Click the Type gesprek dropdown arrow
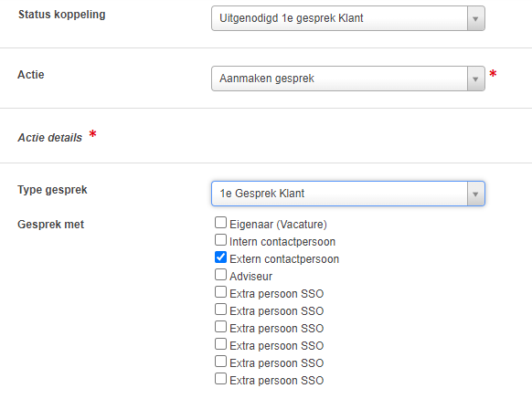Viewport: 532px width, 399px height. click(475, 194)
